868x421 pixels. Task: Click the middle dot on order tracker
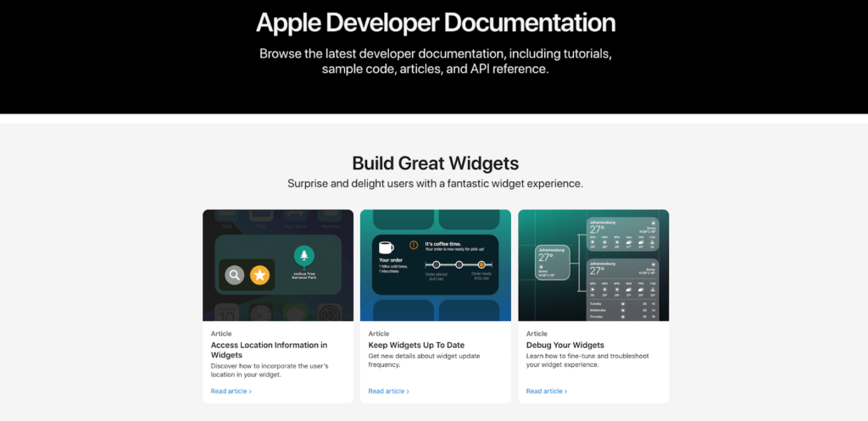tap(459, 265)
